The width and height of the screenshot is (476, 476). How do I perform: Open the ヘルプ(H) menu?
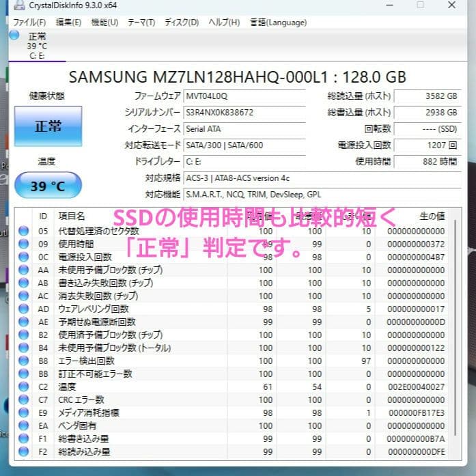pos(224,23)
